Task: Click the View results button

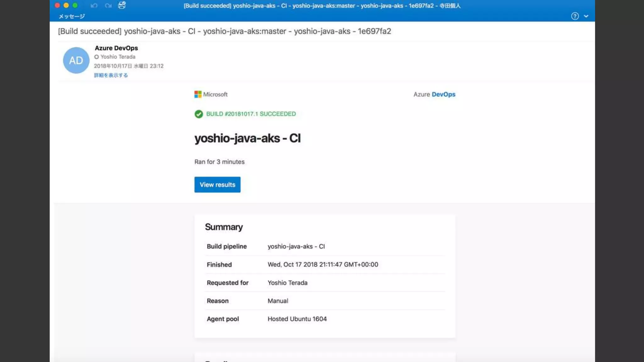Action: pos(217,184)
